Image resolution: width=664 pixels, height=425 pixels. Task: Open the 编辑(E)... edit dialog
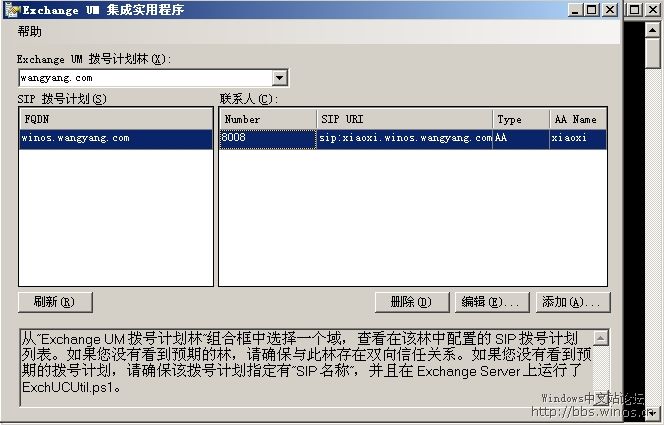click(488, 302)
